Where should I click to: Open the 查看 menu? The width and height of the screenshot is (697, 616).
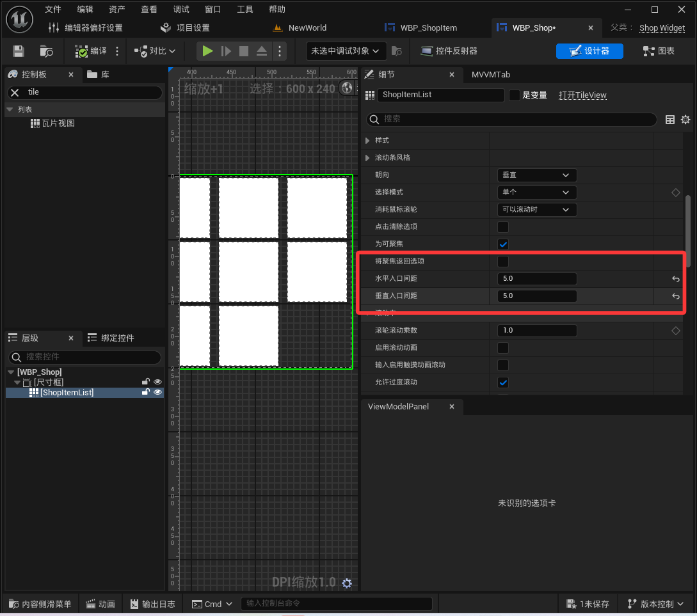pyautogui.click(x=149, y=10)
